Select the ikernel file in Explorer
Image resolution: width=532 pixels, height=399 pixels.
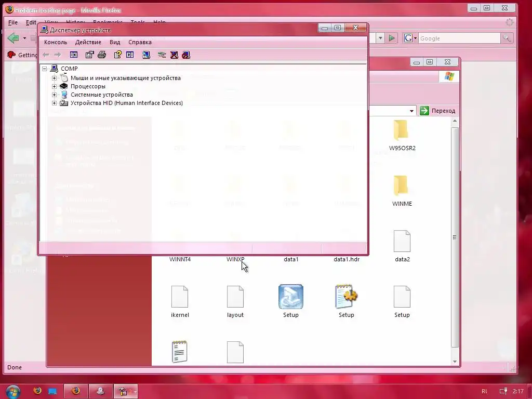(180, 302)
